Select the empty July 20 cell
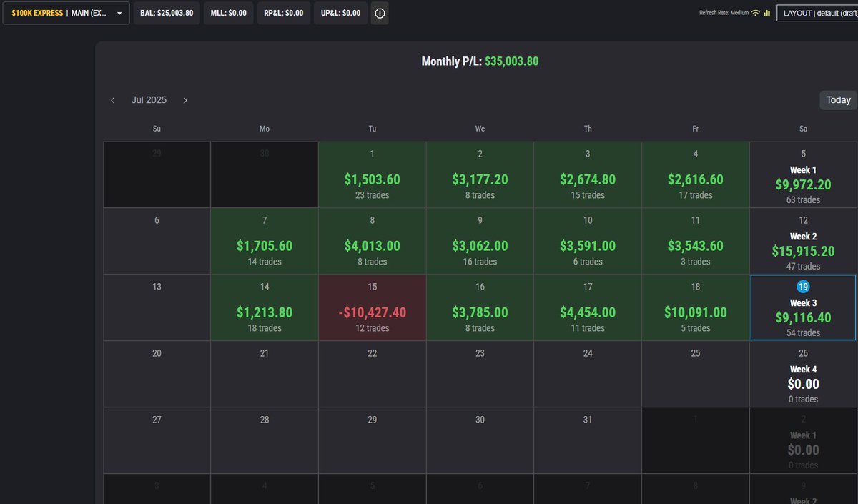Image resolution: width=858 pixels, height=504 pixels. pos(157,374)
